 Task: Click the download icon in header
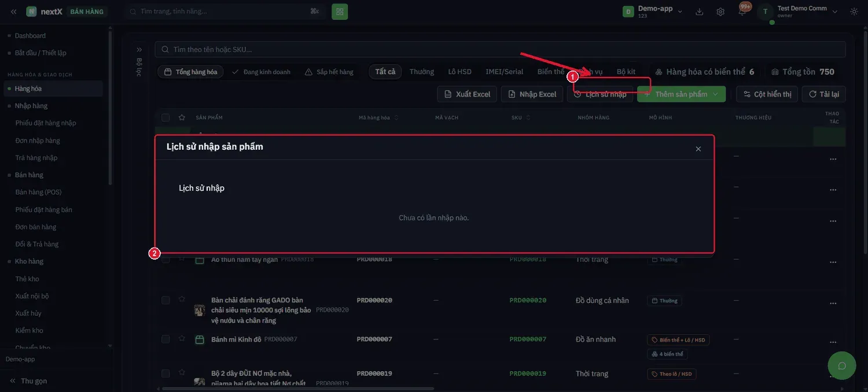click(700, 12)
